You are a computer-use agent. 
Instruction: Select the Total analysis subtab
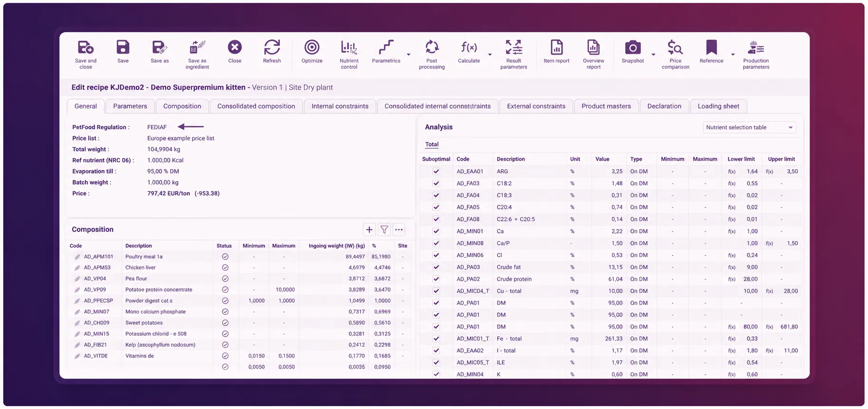click(x=432, y=144)
